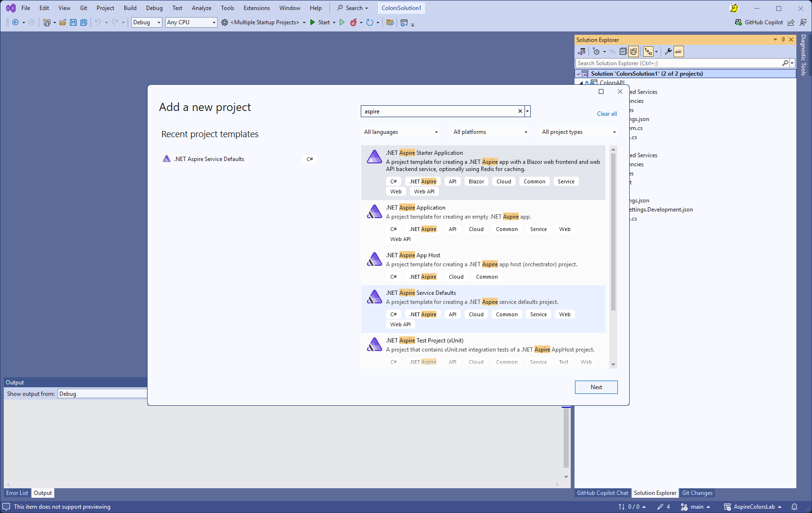Toggle the Preview Selected Items button
Viewport: 812px width, 513px height.
[679, 51]
